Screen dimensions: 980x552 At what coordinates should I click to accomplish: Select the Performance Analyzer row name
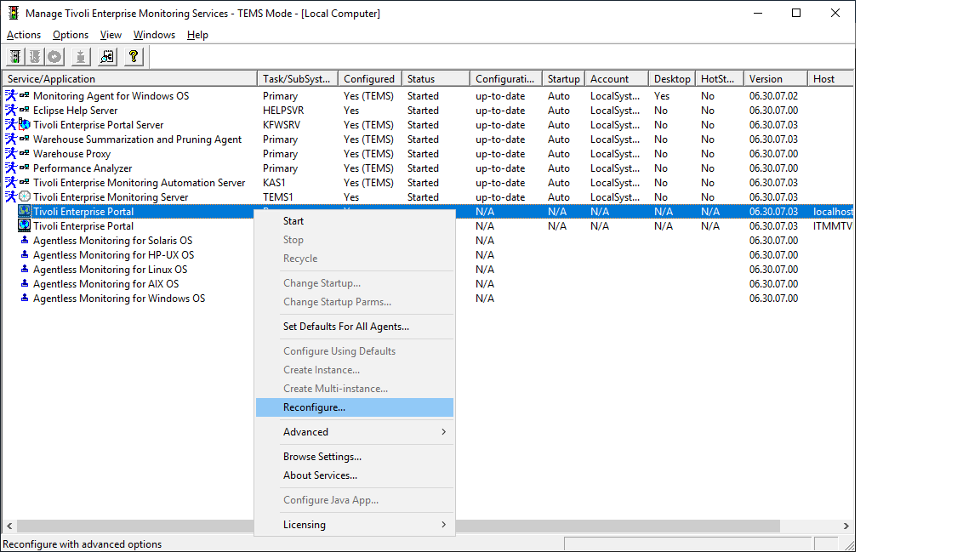(83, 168)
